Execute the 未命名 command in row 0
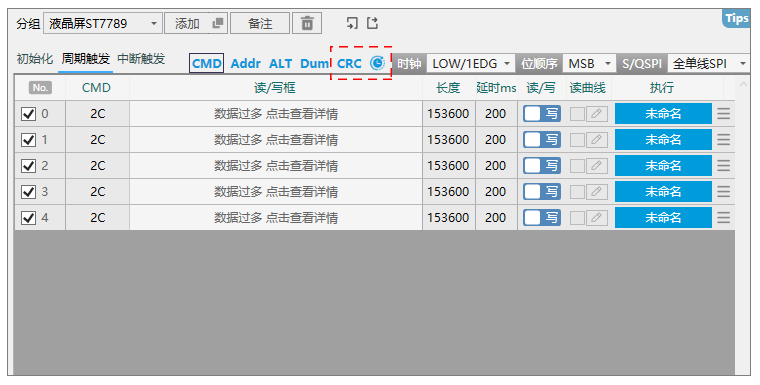The image size is (760, 385). point(663,113)
